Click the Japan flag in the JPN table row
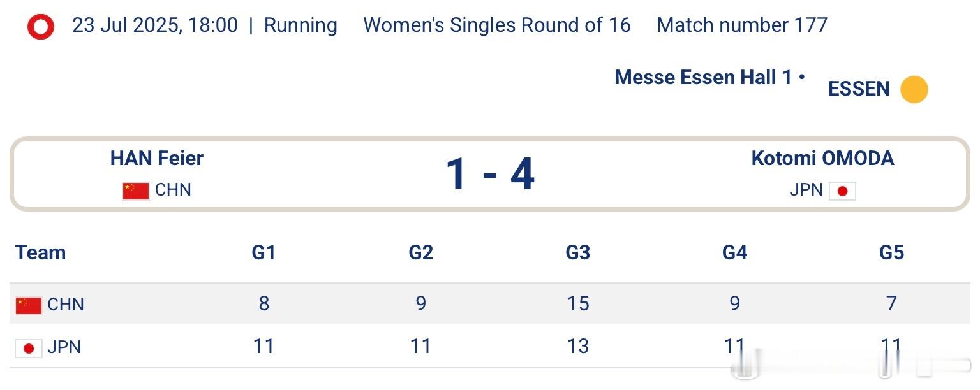 [29, 349]
